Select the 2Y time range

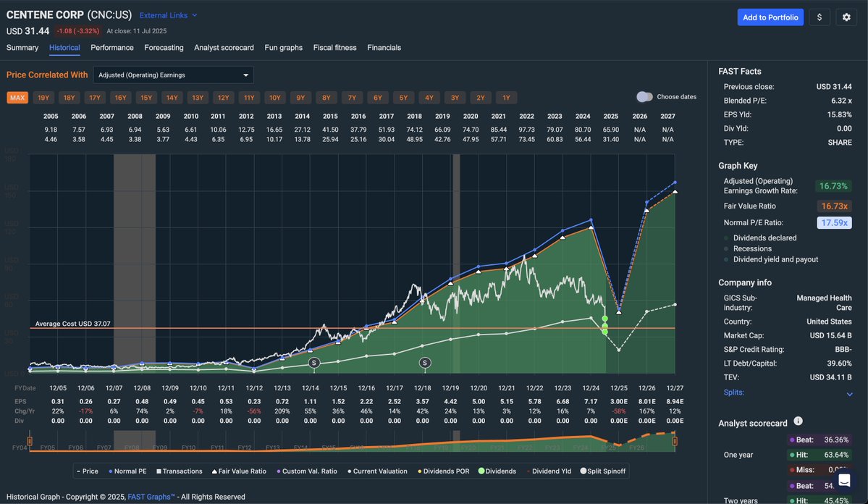[481, 98]
